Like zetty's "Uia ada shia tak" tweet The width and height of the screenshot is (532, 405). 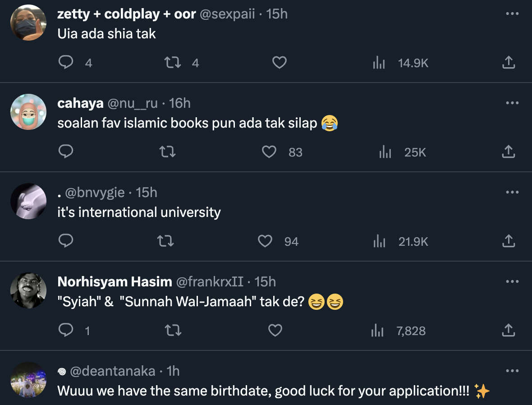click(280, 62)
